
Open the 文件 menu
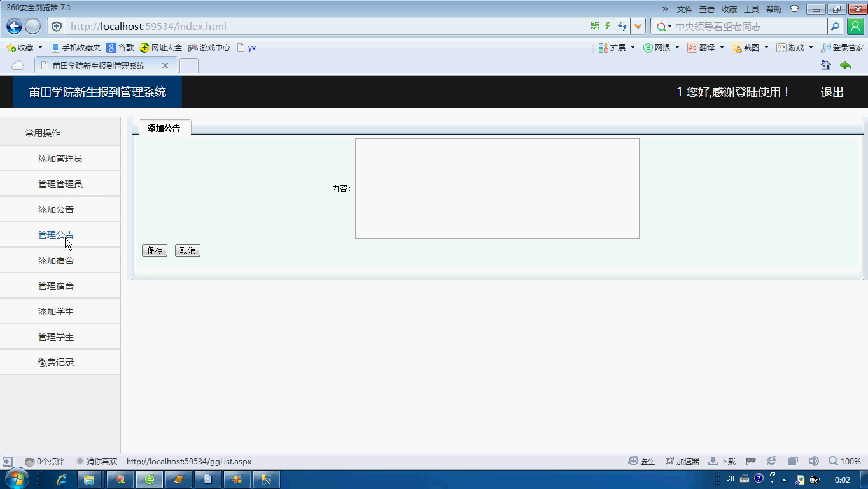[x=684, y=9]
